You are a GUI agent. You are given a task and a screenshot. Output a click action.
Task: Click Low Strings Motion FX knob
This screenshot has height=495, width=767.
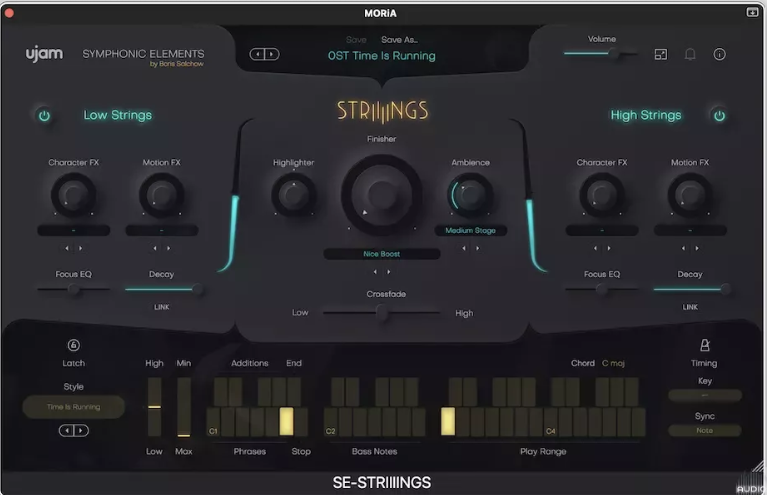(161, 195)
